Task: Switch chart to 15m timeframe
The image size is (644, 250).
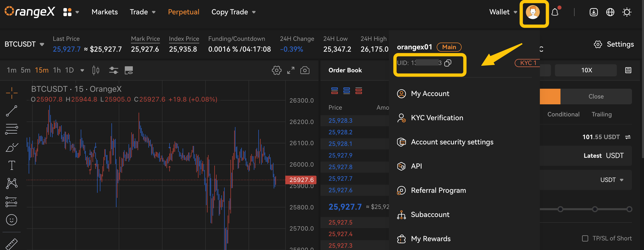Action: click(42, 70)
